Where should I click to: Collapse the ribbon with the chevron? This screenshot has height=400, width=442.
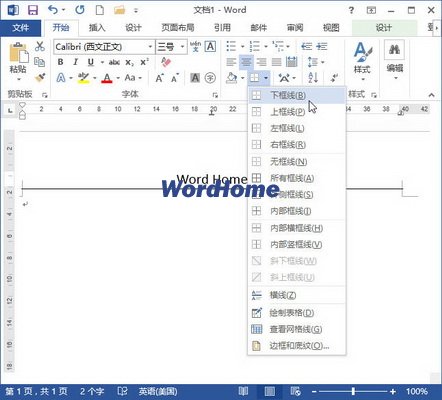(432, 95)
